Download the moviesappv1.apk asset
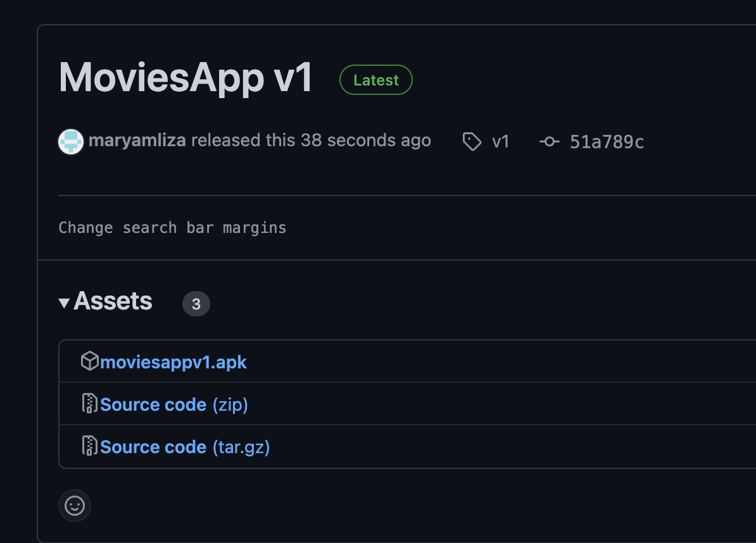 pos(172,361)
